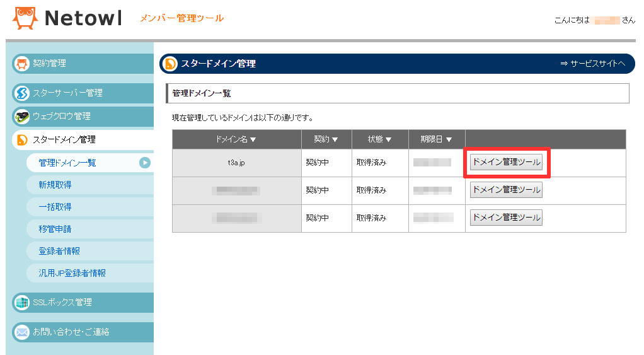Click the メンバー管理ツール header text
Viewport: 644px width, 355px height.
tap(181, 18)
